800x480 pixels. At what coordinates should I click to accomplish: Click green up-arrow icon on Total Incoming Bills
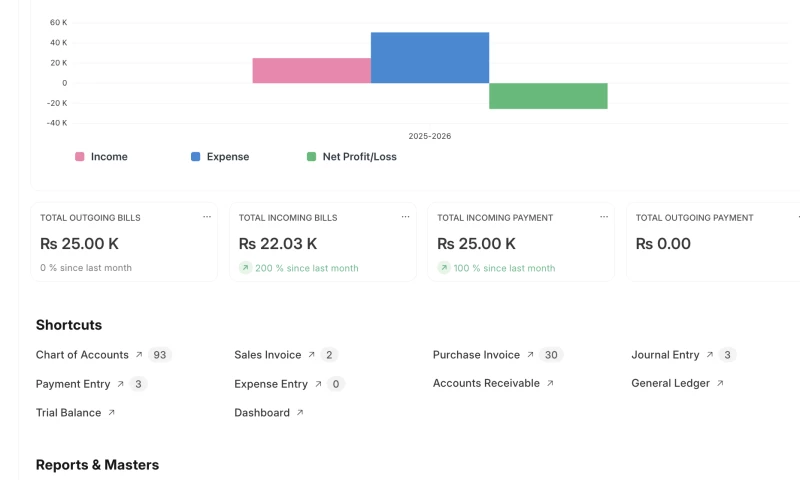[245, 268]
